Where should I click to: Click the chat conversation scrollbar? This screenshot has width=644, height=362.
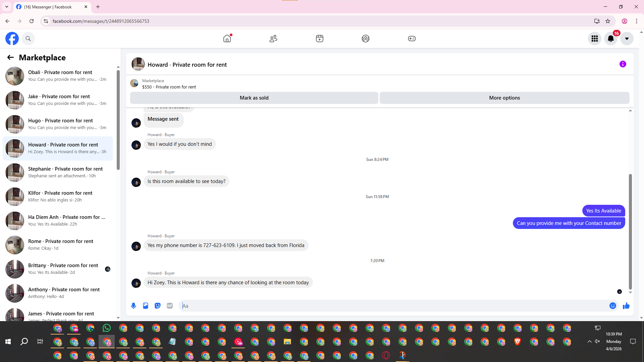[630, 231]
